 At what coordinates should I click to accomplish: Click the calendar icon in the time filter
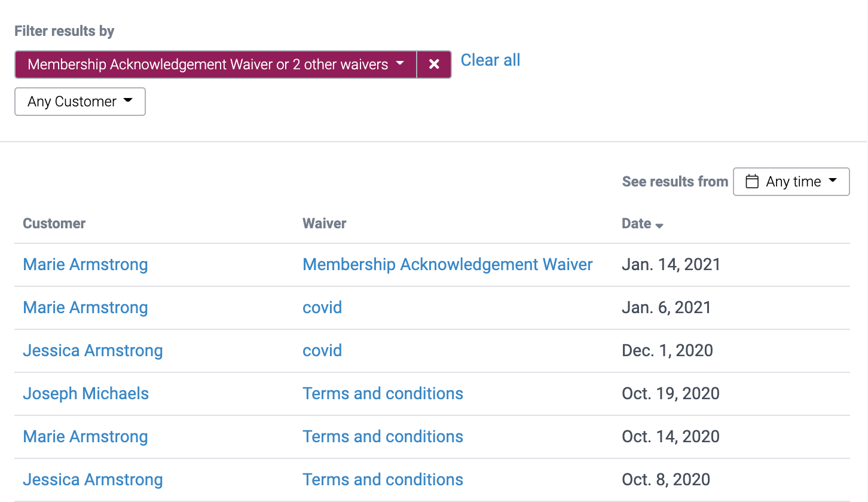pos(753,181)
